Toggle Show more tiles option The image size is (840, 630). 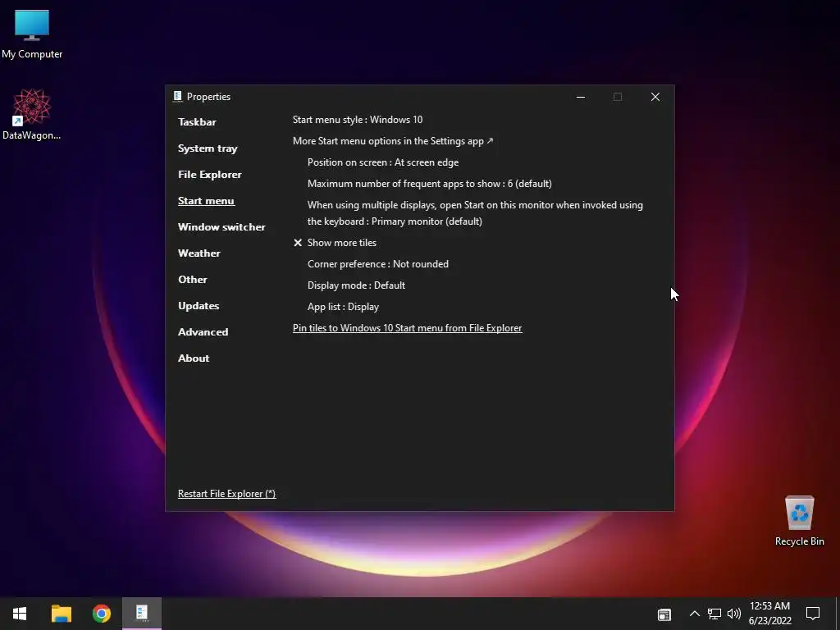point(335,243)
